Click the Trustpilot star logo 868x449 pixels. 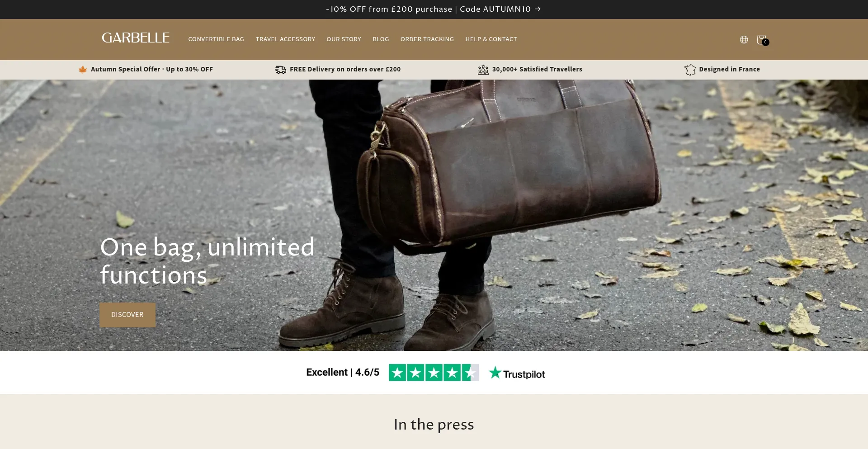tap(495, 373)
